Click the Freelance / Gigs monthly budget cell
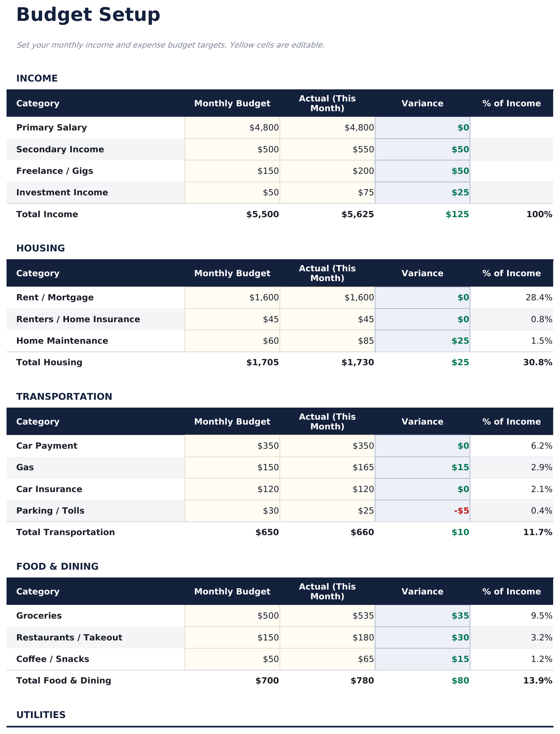The image size is (560, 734). coord(232,171)
